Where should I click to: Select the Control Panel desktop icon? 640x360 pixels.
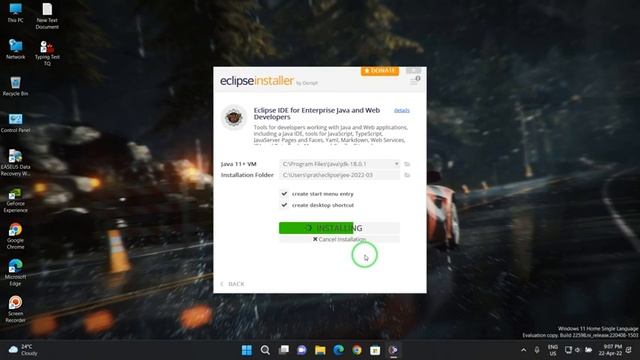coord(16,123)
